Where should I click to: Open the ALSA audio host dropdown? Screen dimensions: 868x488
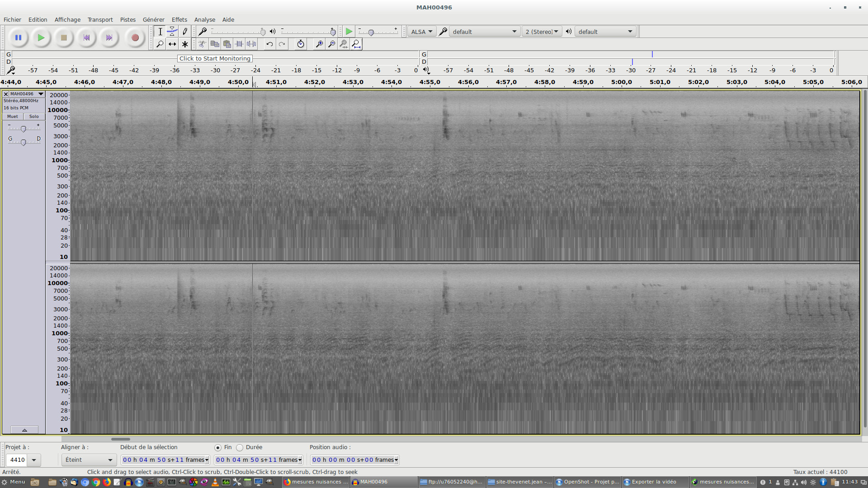(x=421, y=32)
